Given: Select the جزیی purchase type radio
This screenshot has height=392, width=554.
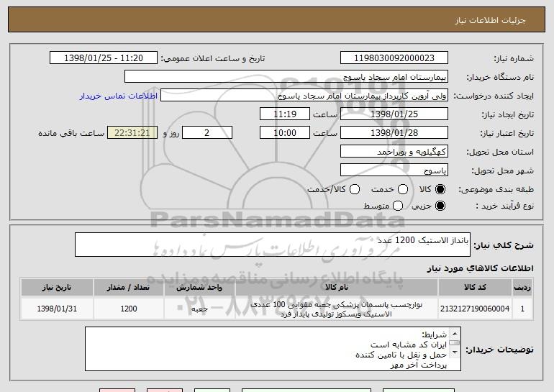Looking at the screenshot, I should tap(440, 206).
